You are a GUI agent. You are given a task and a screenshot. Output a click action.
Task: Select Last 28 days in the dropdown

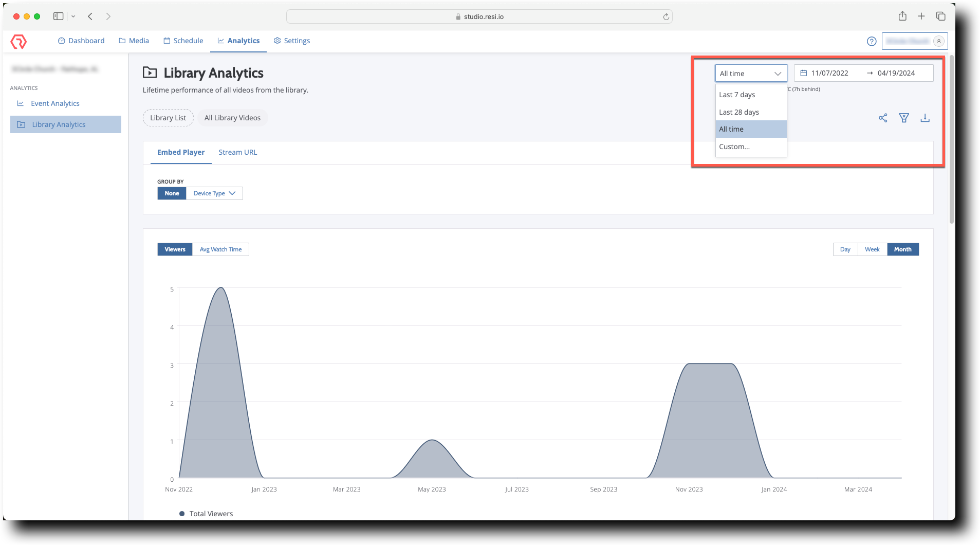tap(738, 112)
